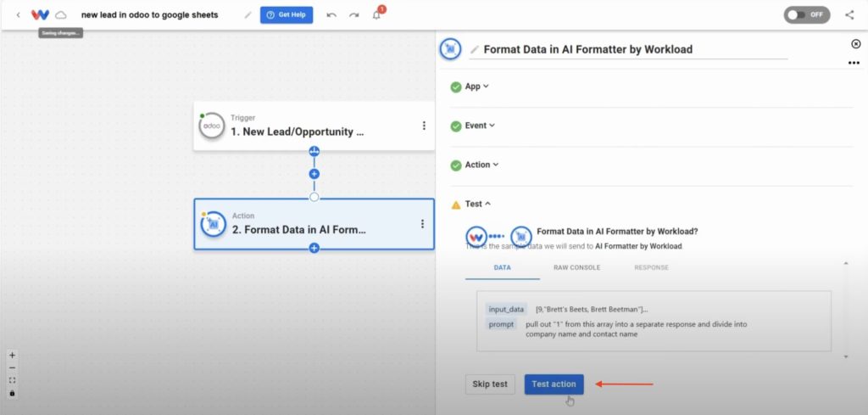
Task: Click the Test warning triangle icon
Action: [x=455, y=205]
